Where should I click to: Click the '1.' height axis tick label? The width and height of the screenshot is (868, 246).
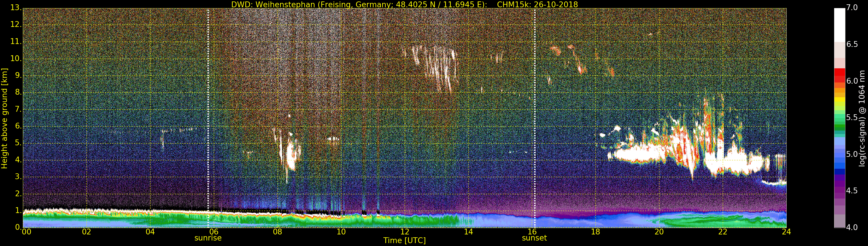18,210
